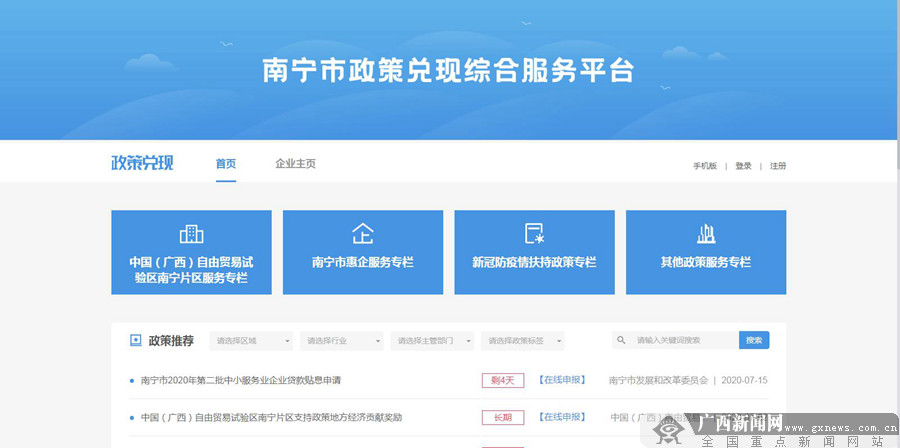Click the 南宁市政策兑现综合服务平台 banner title
This screenshot has height=448, width=900.
coord(448,71)
